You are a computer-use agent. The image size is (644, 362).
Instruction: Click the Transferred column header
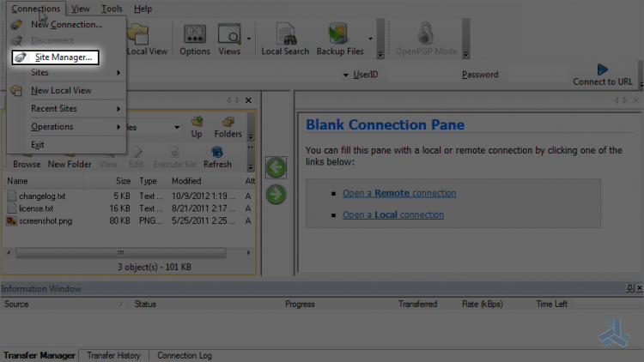point(417,305)
